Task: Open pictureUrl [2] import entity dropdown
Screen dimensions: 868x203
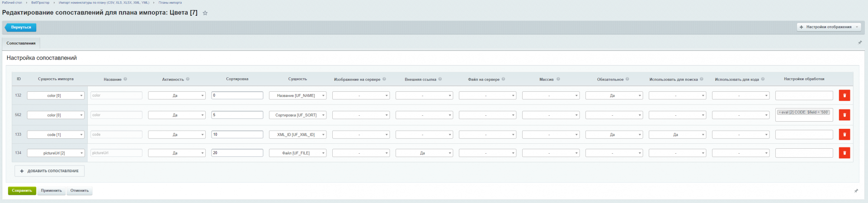Action: point(56,153)
